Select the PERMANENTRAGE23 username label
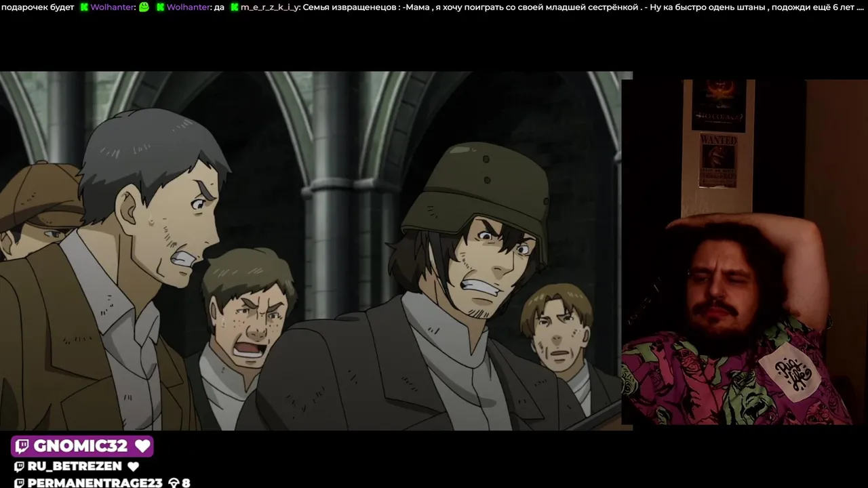This screenshot has height=488, width=868. [95, 483]
